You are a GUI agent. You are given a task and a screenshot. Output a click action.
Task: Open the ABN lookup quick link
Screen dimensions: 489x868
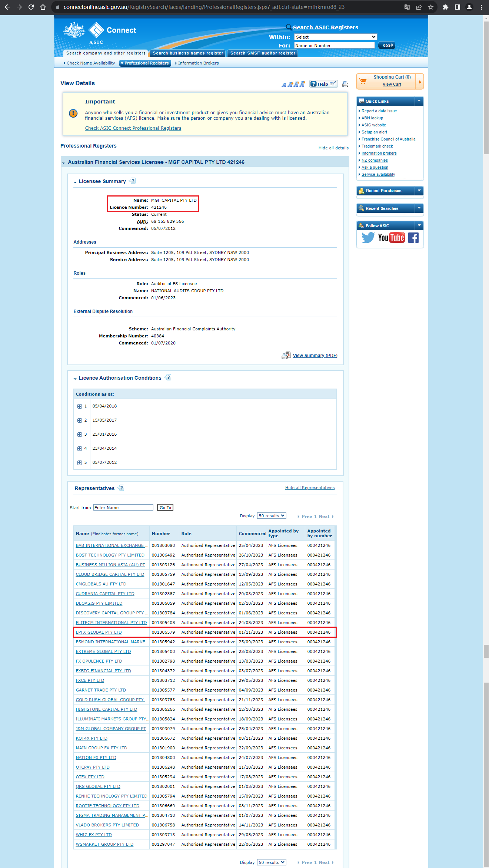pos(372,118)
